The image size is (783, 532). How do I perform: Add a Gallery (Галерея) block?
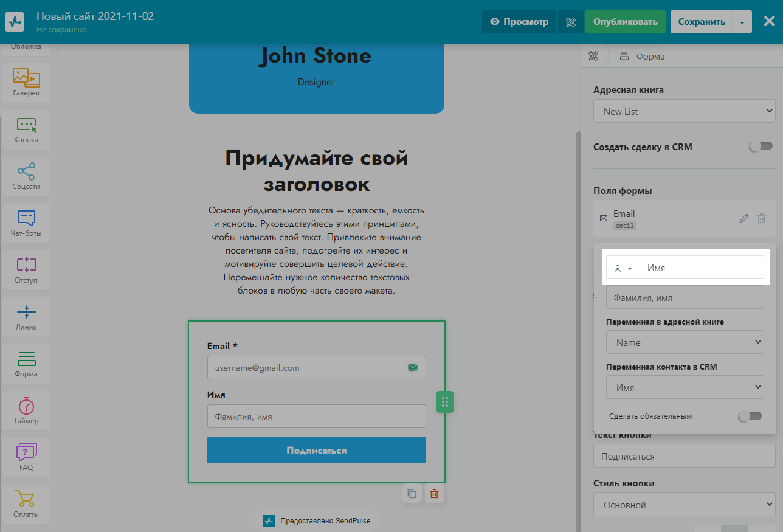pyautogui.click(x=26, y=82)
